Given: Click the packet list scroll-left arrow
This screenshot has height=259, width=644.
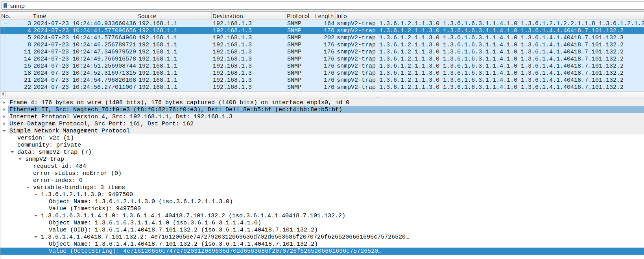Looking at the screenshot, I should (3, 94).
